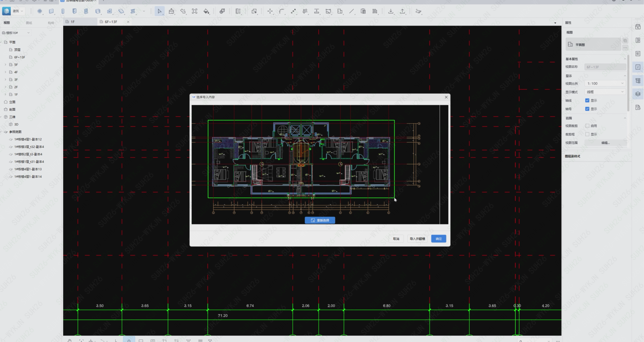Click the hatch fill pattern tool
Viewport: 644px width, 342px height.
tap(375, 11)
